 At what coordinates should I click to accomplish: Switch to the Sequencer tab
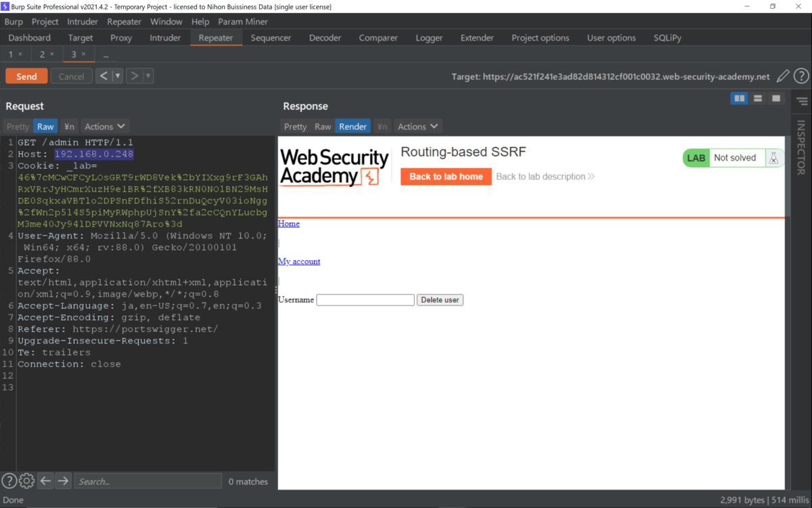tap(271, 38)
